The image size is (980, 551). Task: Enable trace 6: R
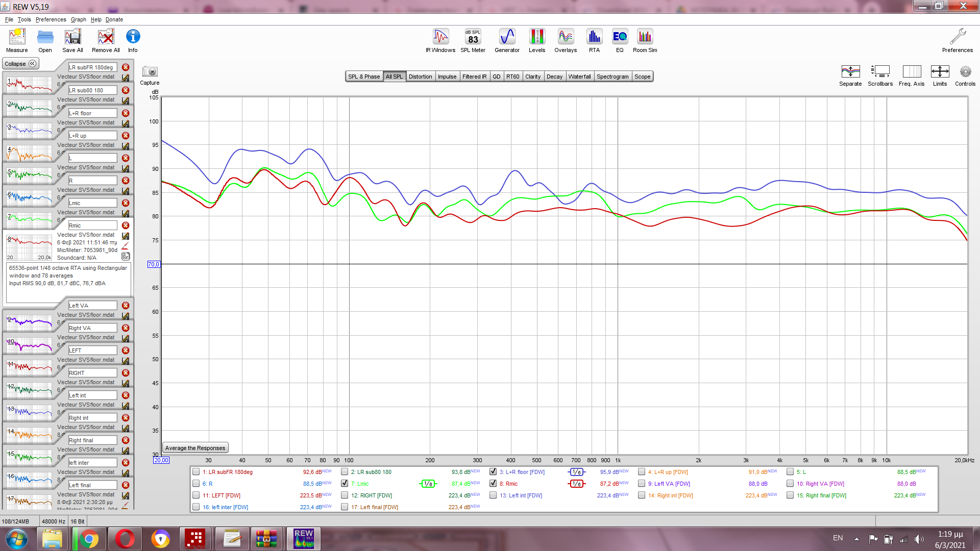tap(196, 484)
